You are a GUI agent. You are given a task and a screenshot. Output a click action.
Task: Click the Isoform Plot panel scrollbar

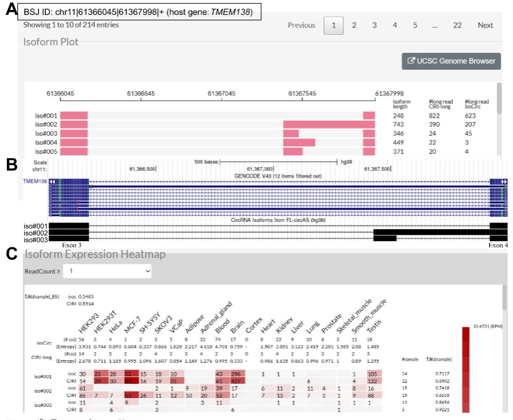(499, 100)
